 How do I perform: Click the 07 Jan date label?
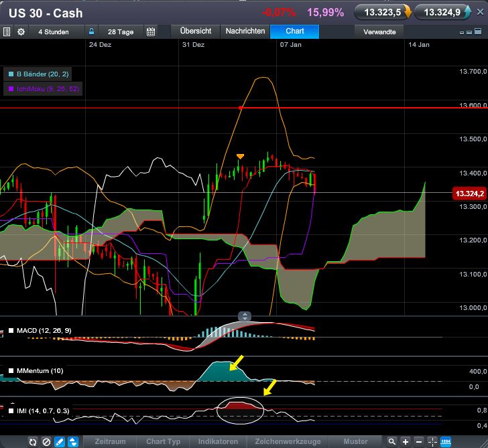pos(290,45)
